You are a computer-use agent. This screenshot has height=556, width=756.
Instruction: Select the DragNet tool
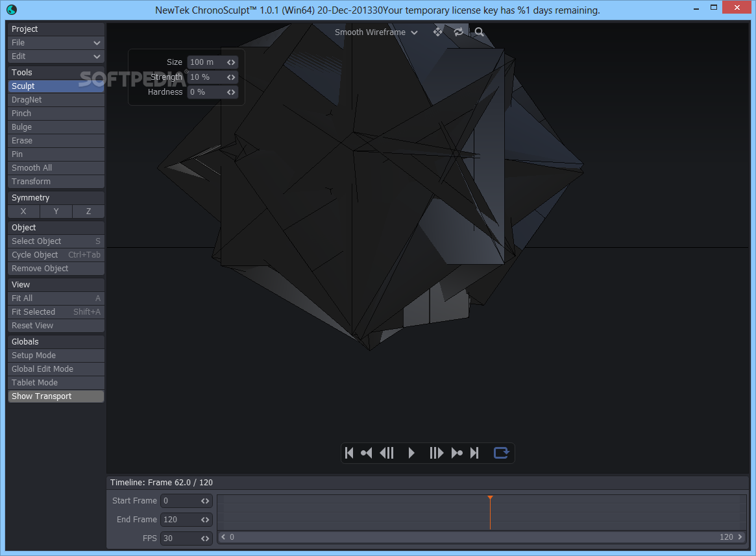(x=56, y=100)
